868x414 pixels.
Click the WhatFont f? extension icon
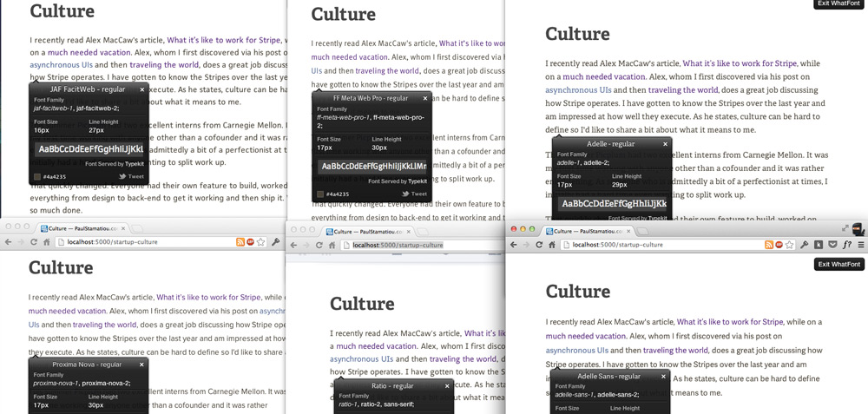847,244
